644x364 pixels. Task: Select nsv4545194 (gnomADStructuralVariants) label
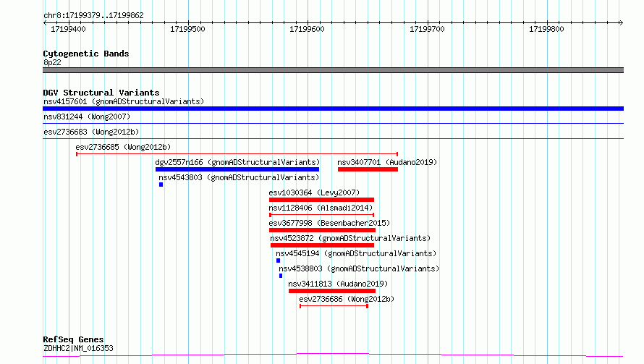point(356,253)
